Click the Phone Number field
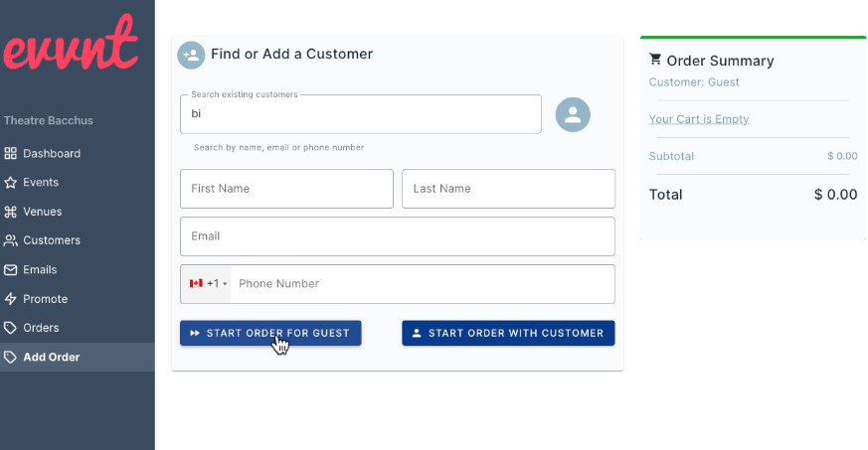Viewport: 868px width, 450px height. pyautogui.click(x=423, y=283)
